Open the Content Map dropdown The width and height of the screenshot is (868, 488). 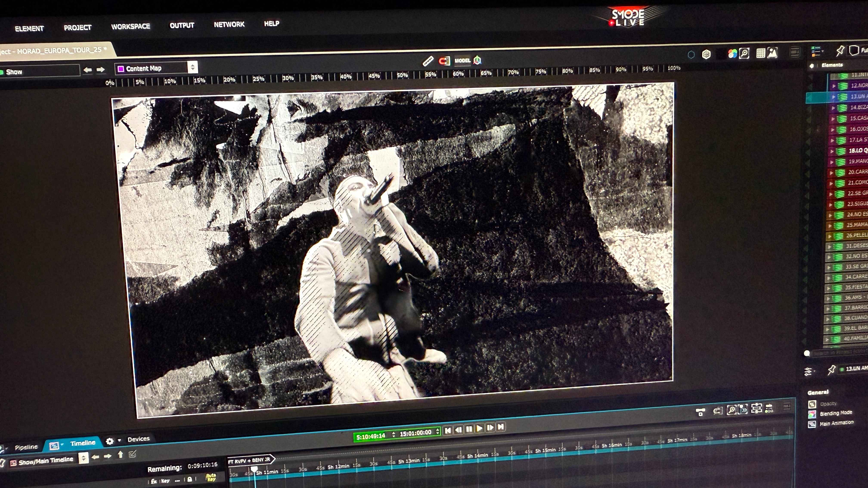(x=192, y=67)
